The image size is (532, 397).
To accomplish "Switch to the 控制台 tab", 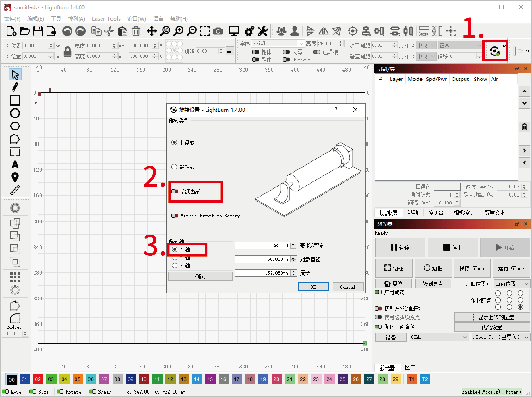I will pos(436,213).
